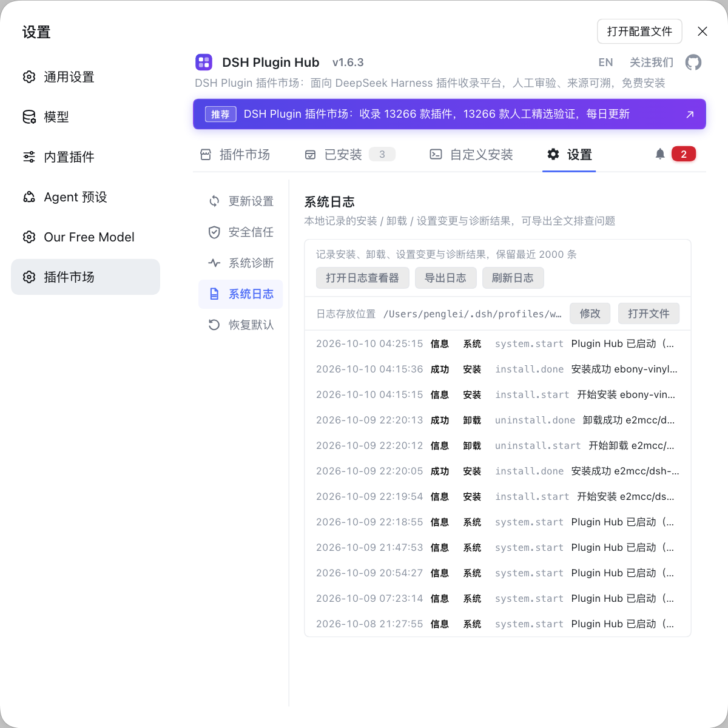Click the 插件市场 sidebar gear icon
The width and height of the screenshot is (728, 728).
click(29, 277)
